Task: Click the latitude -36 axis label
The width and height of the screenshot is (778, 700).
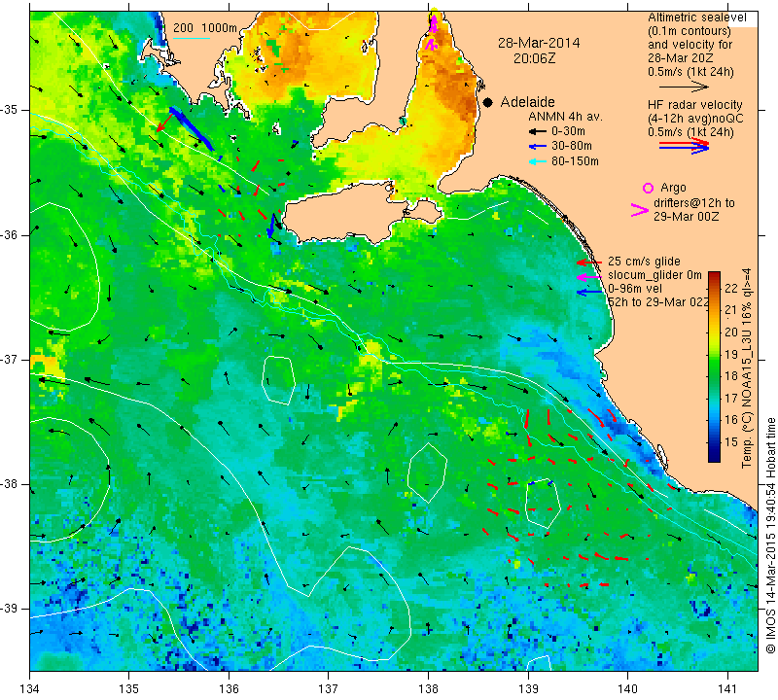Action: click(x=10, y=234)
